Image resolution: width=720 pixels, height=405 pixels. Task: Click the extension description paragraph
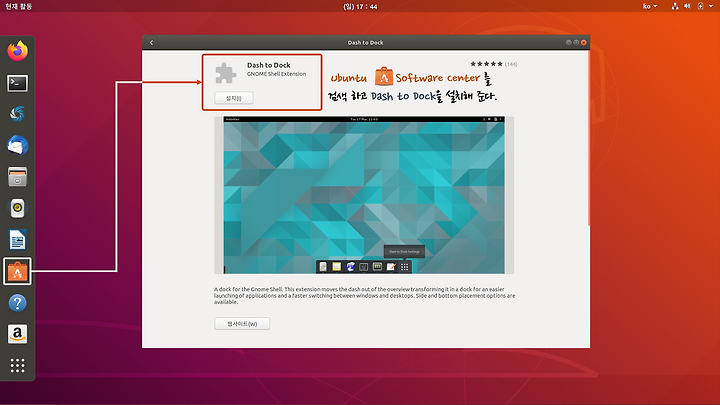(365, 296)
